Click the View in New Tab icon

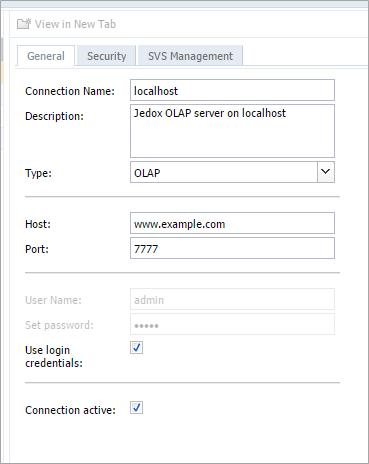(x=24, y=24)
